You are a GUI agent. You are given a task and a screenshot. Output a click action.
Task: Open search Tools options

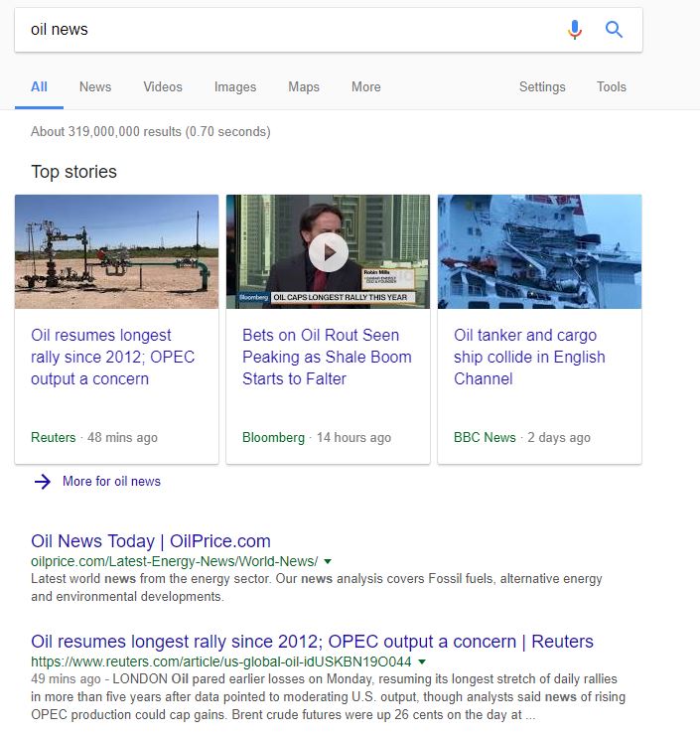pos(612,86)
